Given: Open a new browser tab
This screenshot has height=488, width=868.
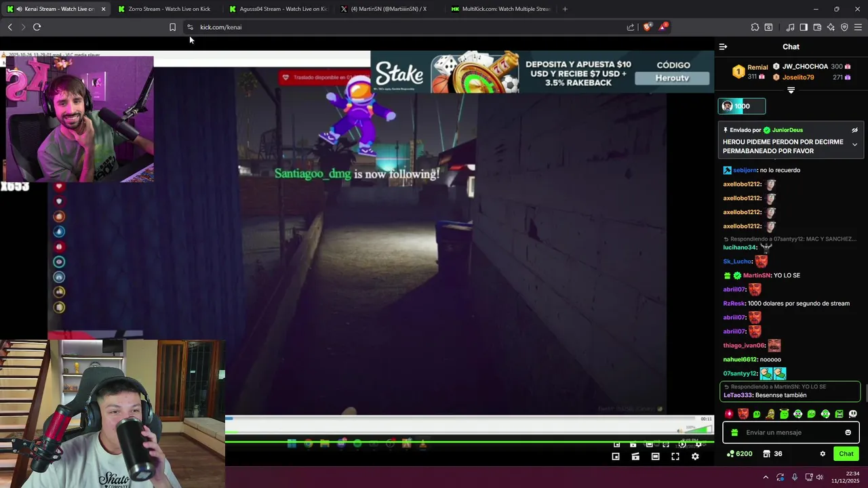Looking at the screenshot, I should click(x=565, y=9).
